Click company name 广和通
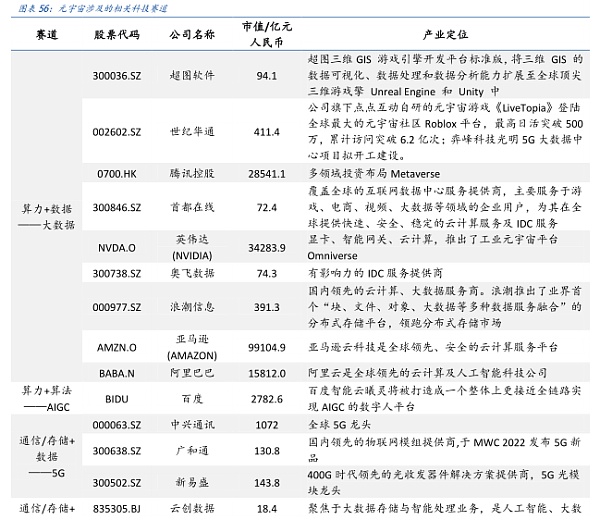The height and width of the screenshot is (520, 600). point(192,450)
